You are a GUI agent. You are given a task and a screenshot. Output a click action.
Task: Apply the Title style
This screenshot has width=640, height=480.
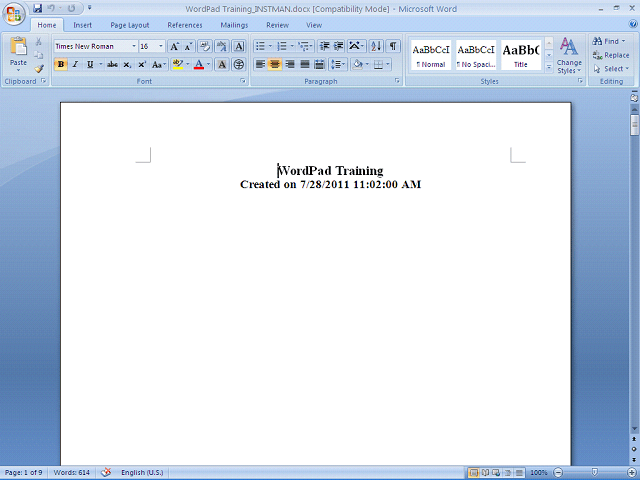click(x=521, y=56)
